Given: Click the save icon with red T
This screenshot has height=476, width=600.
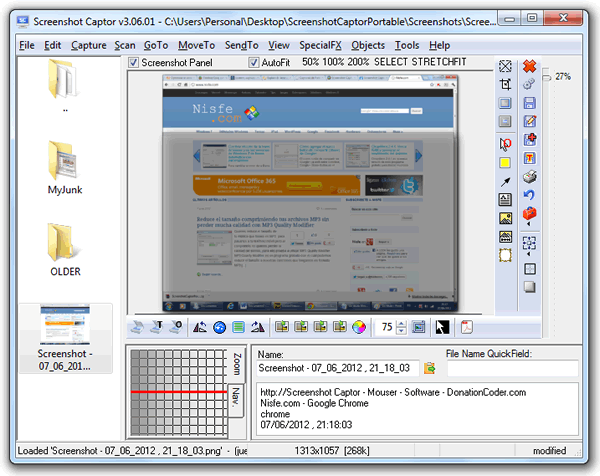Looking at the screenshot, I should tap(530, 158).
